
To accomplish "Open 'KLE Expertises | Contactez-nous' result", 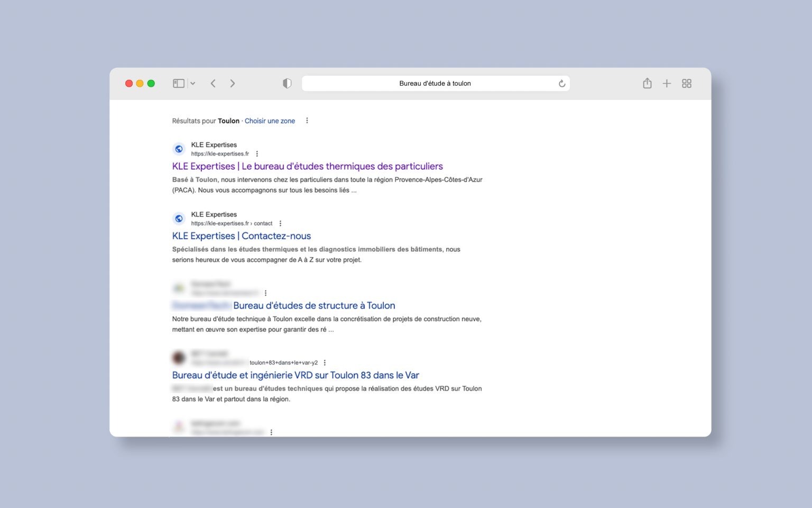I will (241, 236).
